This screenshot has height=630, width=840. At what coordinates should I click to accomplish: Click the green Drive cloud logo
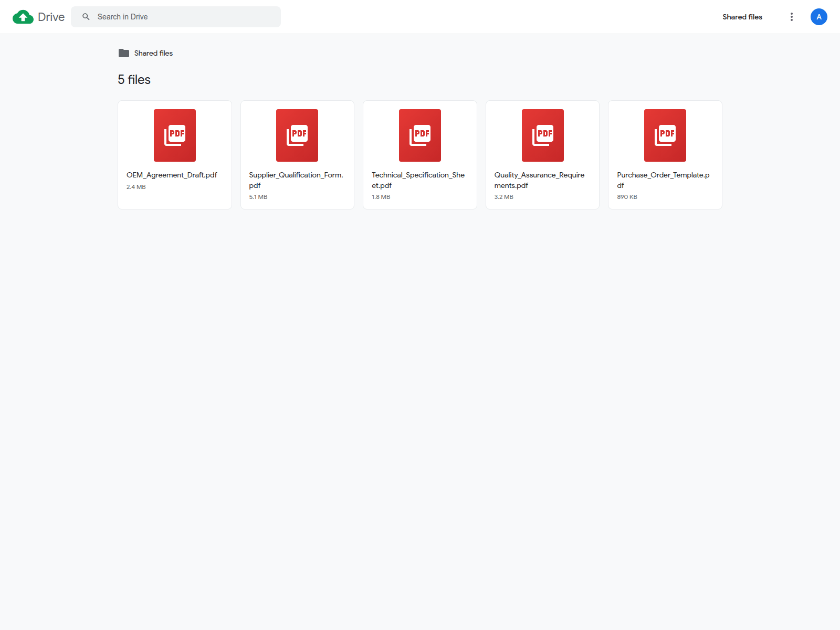coord(23,17)
